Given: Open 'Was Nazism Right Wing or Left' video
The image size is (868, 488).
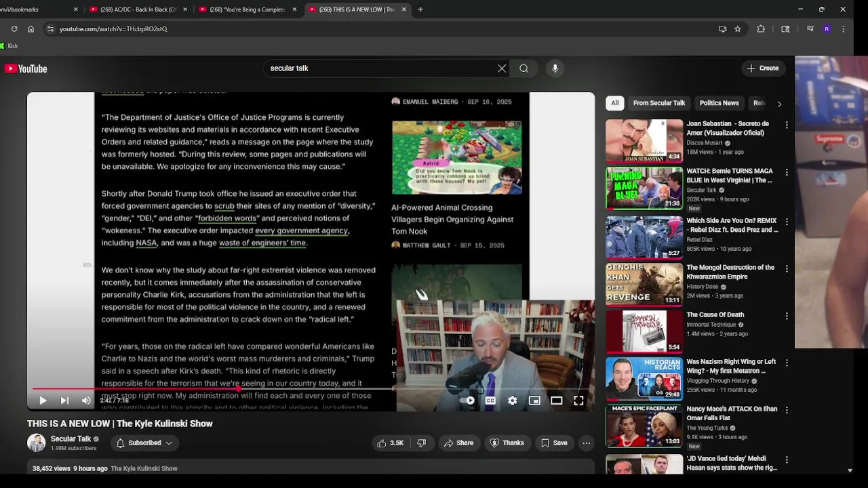Looking at the screenshot, I should click(x=731, y=367).
